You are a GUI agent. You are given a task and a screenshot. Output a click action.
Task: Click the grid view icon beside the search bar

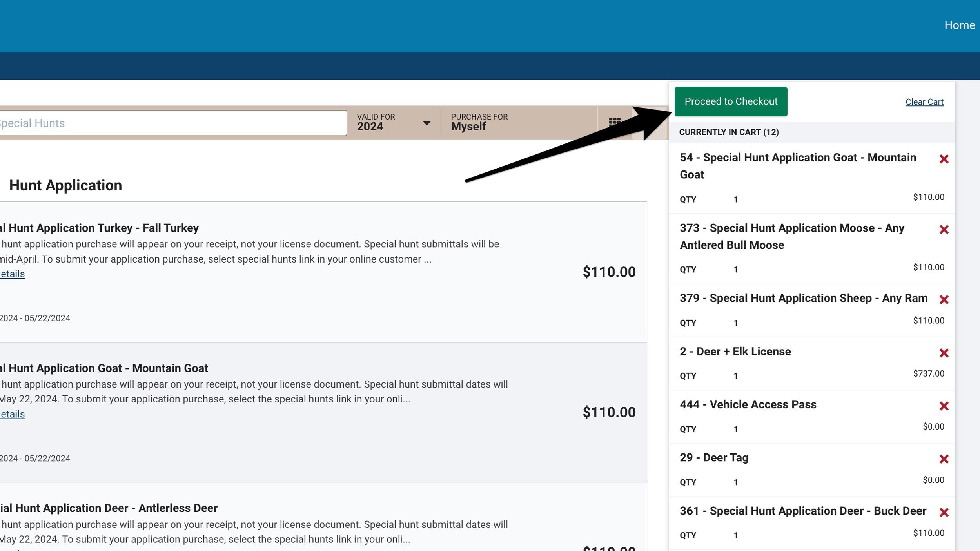615,122
